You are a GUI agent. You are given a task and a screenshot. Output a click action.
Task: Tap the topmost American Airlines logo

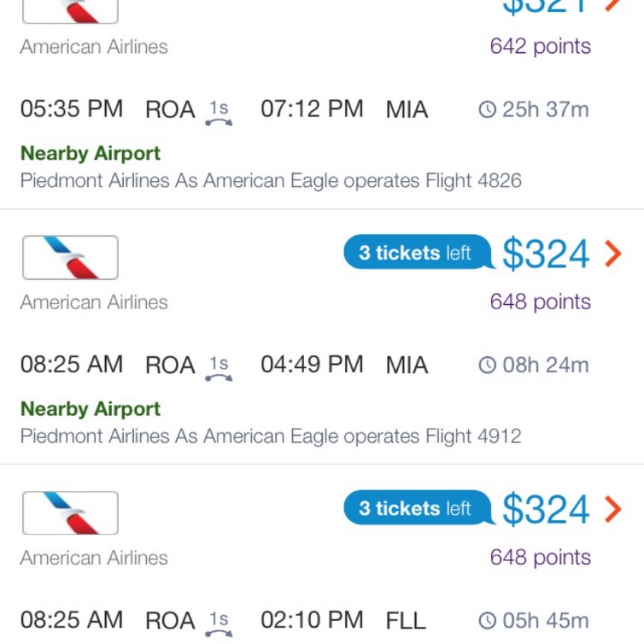[70, 11]
